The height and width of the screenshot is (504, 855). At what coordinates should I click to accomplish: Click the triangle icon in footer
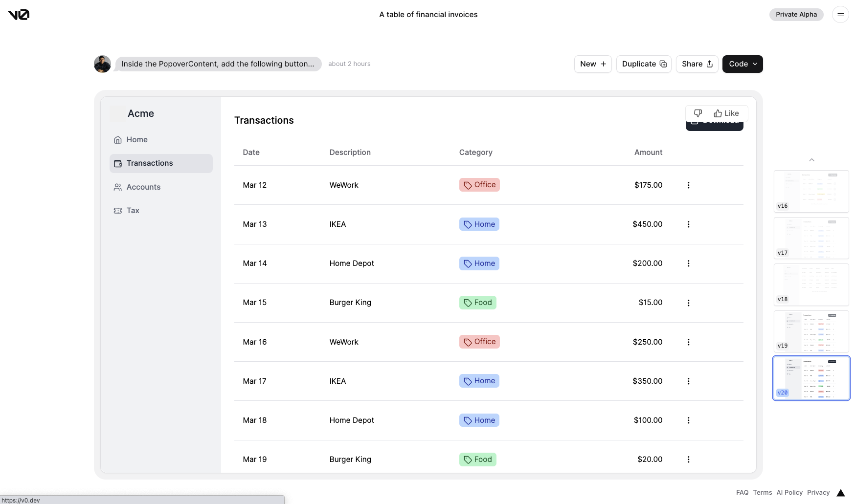[841, 493]
